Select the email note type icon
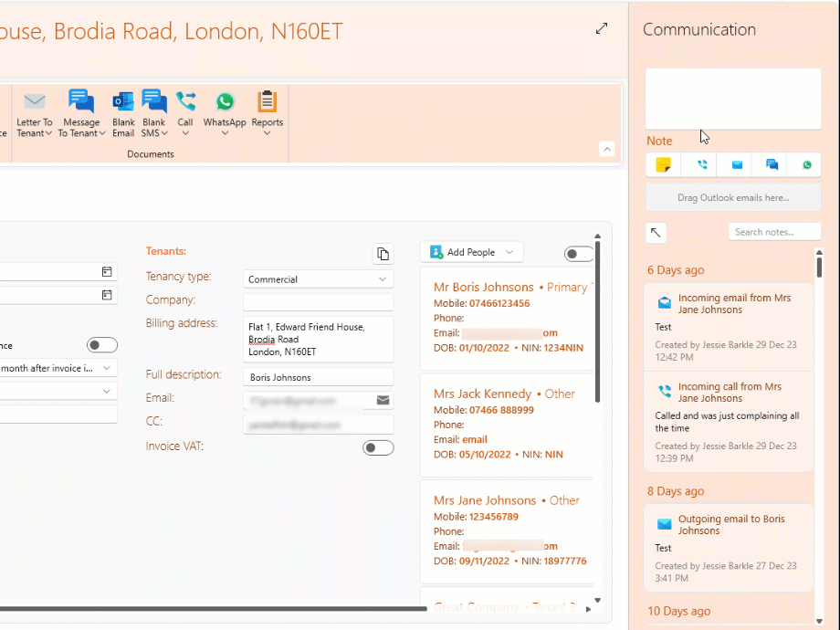 tap(737, 165)
